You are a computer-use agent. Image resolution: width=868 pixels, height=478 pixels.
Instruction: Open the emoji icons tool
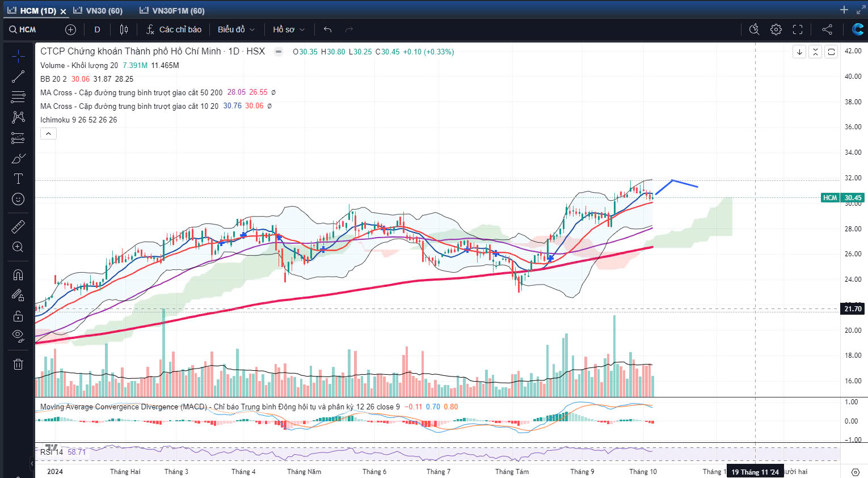pos(18,199)
